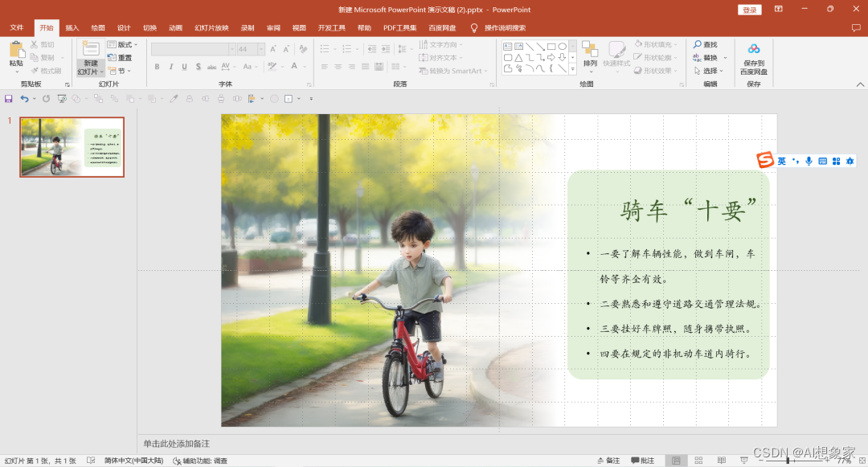
Task: Switch to reading view in status bar
Action: [721, 461]
